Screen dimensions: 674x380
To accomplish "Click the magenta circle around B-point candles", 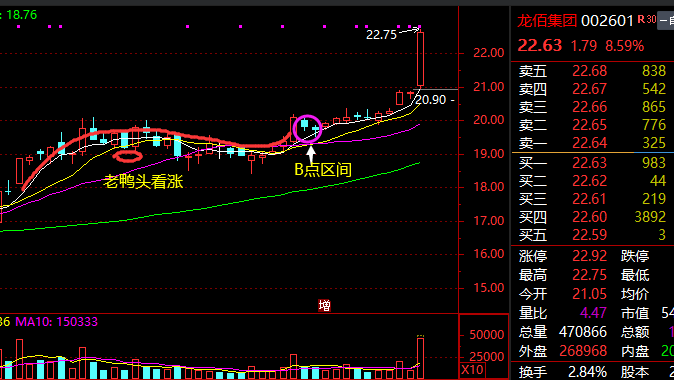I will [x=307, y=129].
